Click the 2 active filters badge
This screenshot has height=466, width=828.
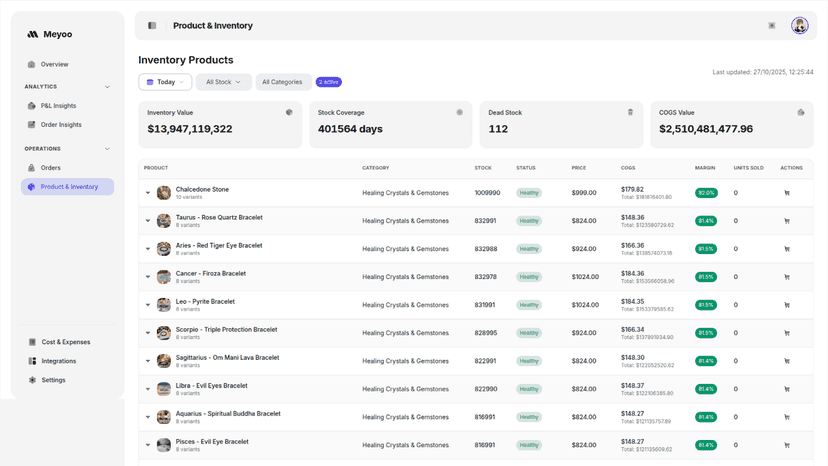click(328, 82)
